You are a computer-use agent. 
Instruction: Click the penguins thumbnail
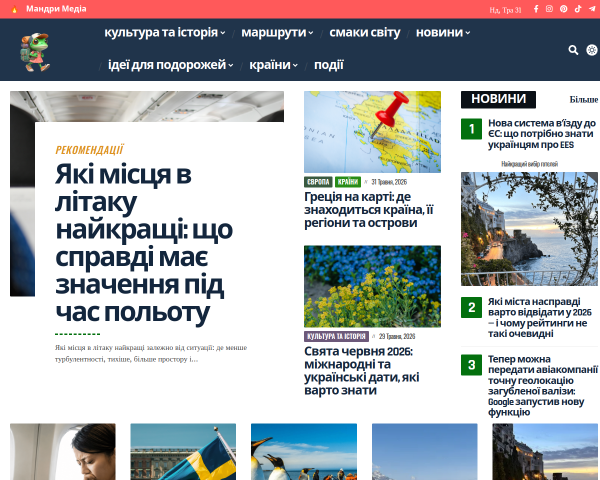(304, 452)
